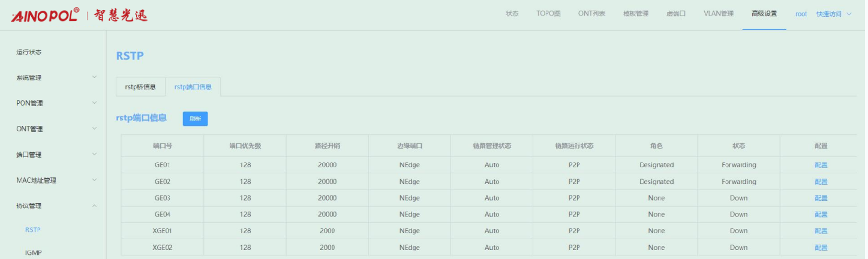Image resolution: width=868 pixels, height=259 pixels.
Task: Switch to the rstp桥信息 tab
Action: coord(140,87)
